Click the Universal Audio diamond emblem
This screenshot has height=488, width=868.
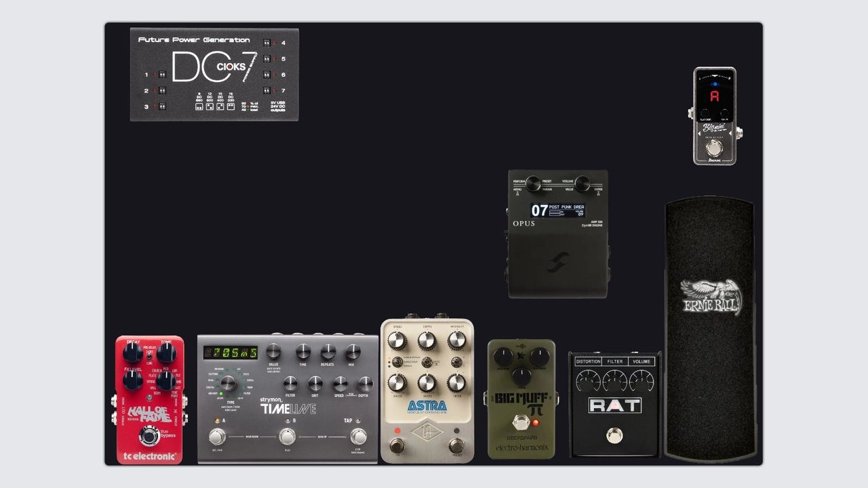coord(427,430)
